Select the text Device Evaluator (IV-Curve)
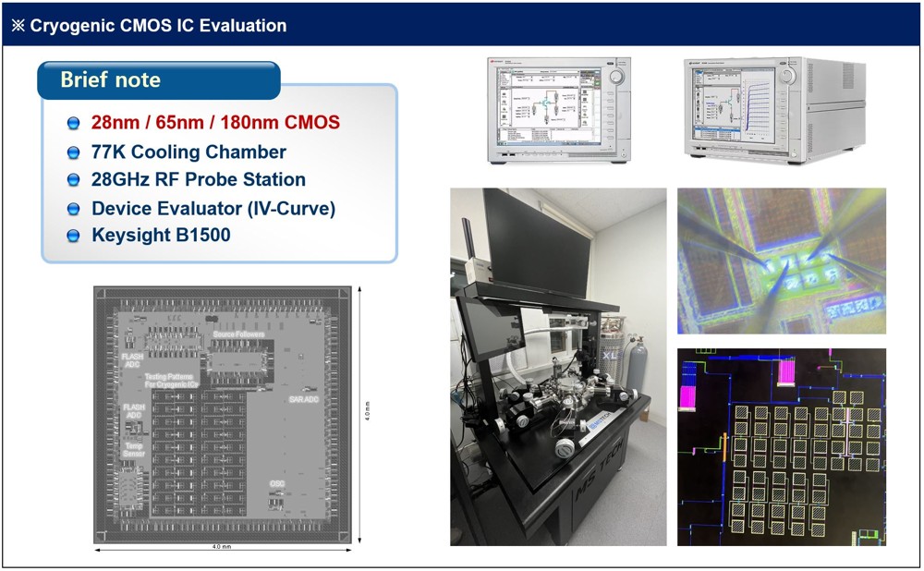Viewport: 924px width, 571px height. point(213,209)
